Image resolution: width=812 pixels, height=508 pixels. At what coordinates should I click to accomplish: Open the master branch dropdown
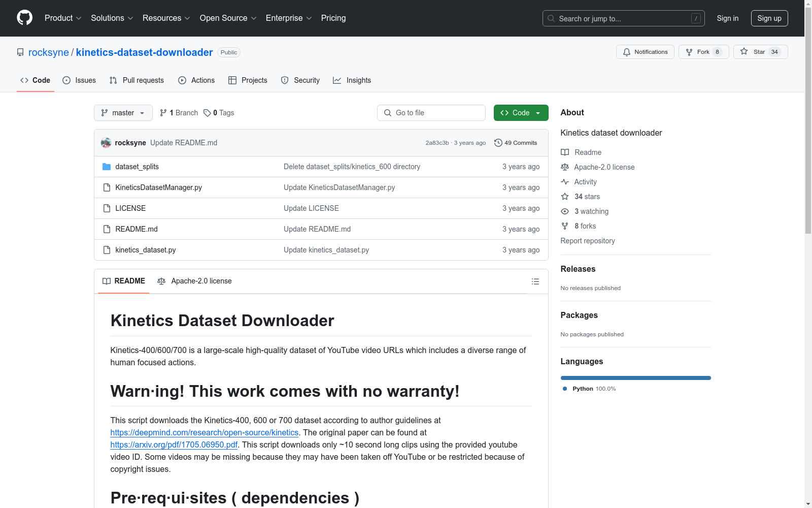pos(123,113)
